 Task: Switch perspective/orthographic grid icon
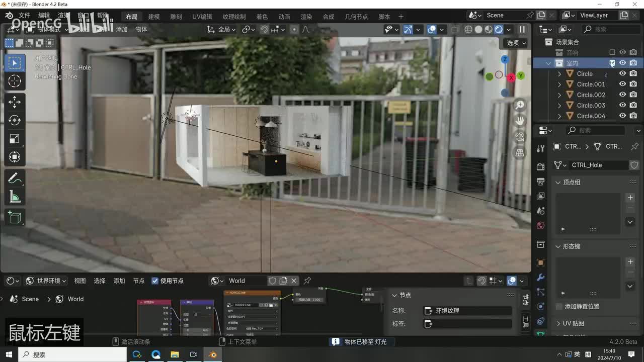point(520,152)
